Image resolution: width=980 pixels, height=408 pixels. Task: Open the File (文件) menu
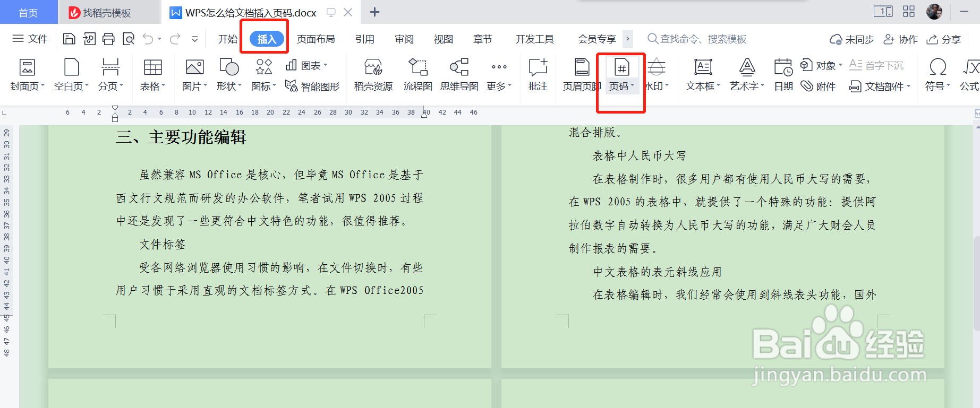pos(30,39)
